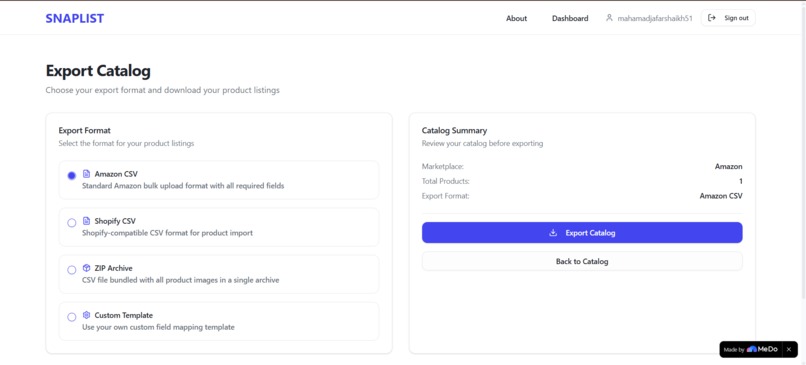This screenshot has width=806, height=365.
Task: Click the SNAPLIST logo
Action: coord(75,19)
